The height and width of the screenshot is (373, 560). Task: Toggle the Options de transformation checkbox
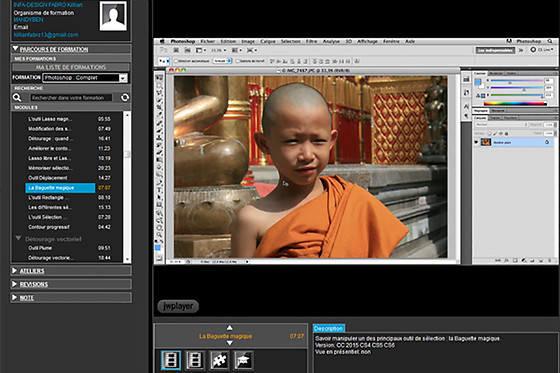(237, 61)
